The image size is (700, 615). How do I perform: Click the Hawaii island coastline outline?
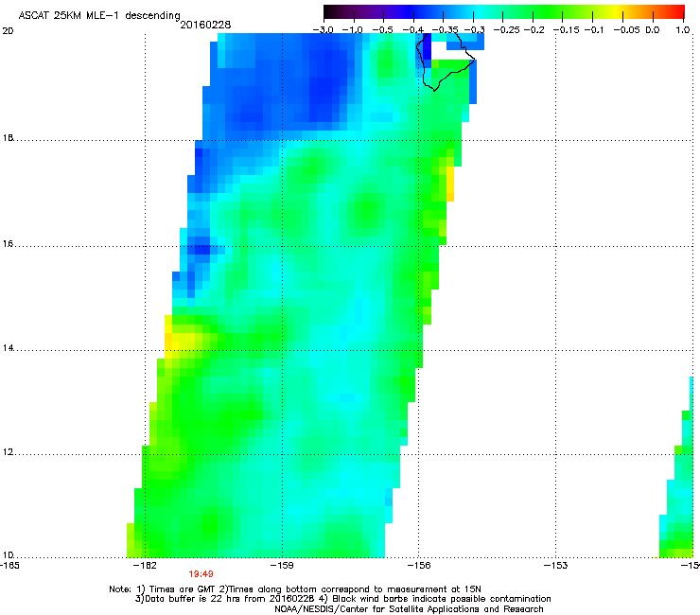pos(445,62)
